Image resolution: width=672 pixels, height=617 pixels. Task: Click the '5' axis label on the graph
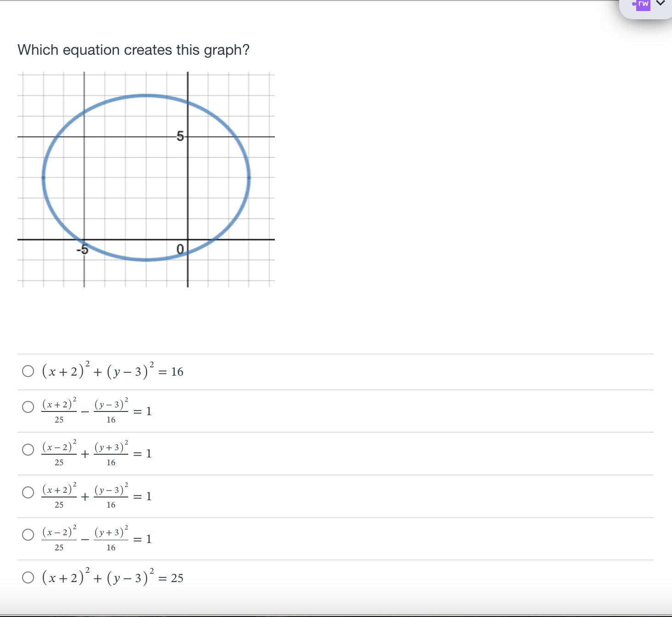coord(179,136)
